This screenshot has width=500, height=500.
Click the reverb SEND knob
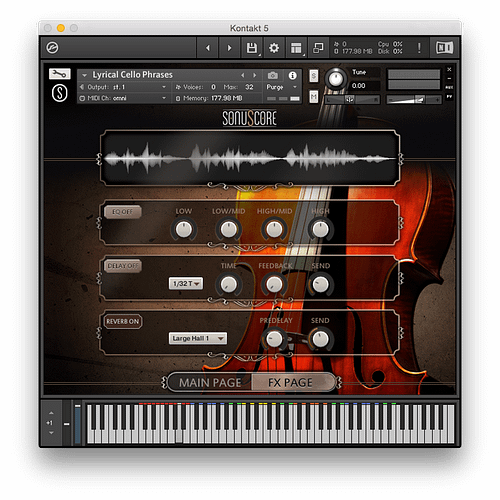click(320, 339)
